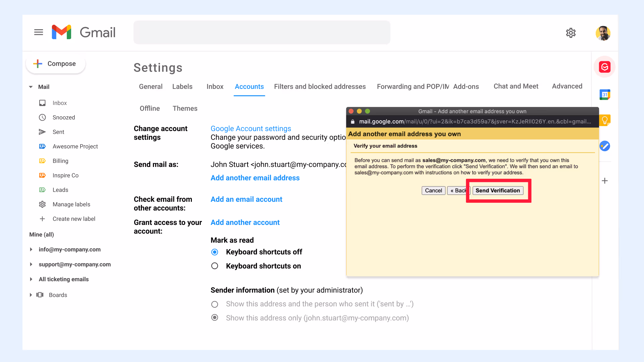
Task: Click the plus icon to get add-ons
Action: click(x=604, y=181)
